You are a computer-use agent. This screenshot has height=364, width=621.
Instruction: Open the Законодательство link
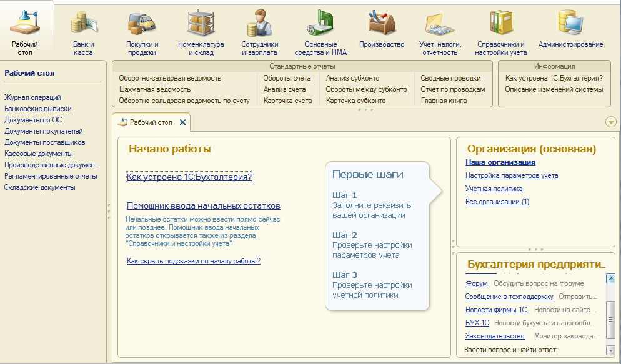pyautogui.click(x=495, y=336)
